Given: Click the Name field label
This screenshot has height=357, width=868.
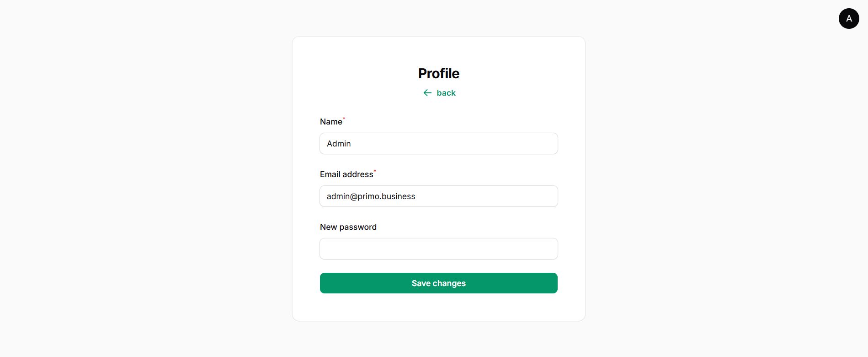Looking at the screenshot, I should click(x=331, y=122).
